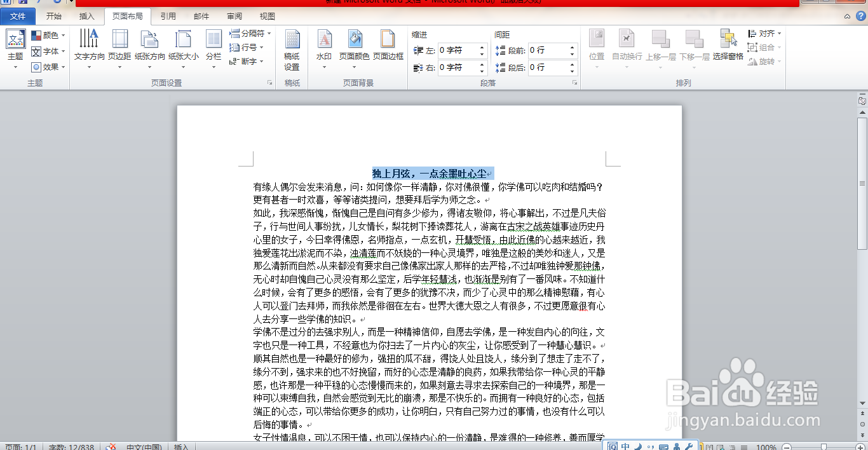Click the 纸张方向 orientation icon
This screenshot has width=868, height=450.
150,39
